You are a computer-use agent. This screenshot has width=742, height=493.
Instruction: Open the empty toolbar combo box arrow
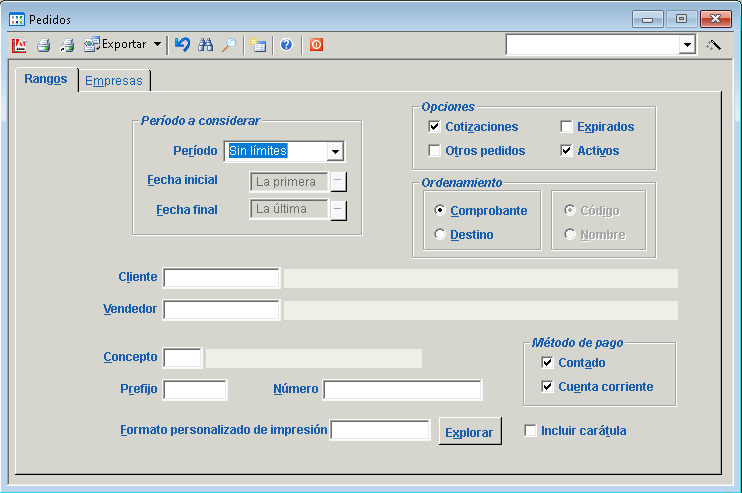687,45
